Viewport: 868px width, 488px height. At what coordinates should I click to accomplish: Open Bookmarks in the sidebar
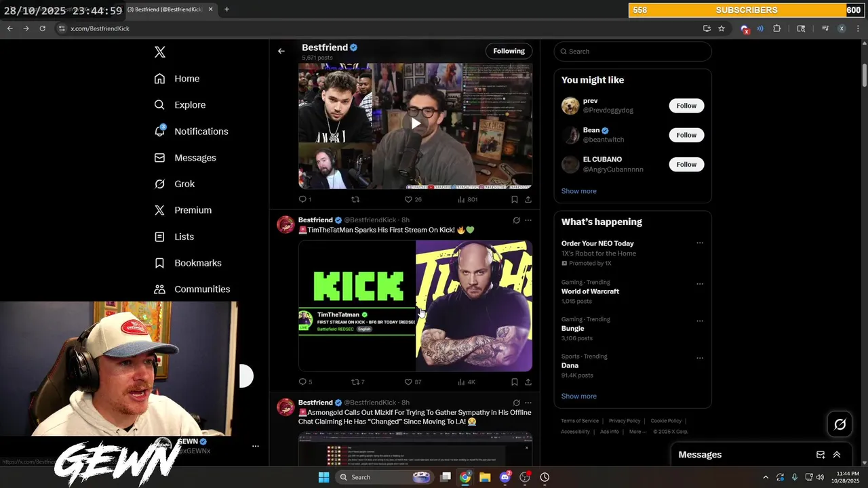(x=188, y=263)
